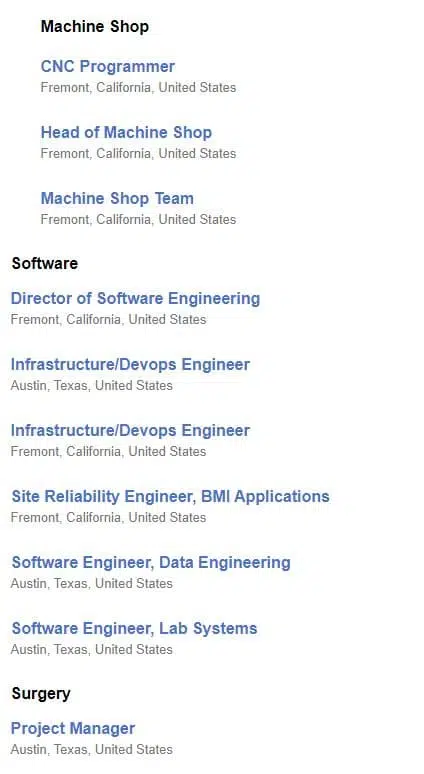This screenshot has height=774, width=424.
Task: View Site Reliability Engineer, BMI Applications job
Action: click(x=170, y=497)
